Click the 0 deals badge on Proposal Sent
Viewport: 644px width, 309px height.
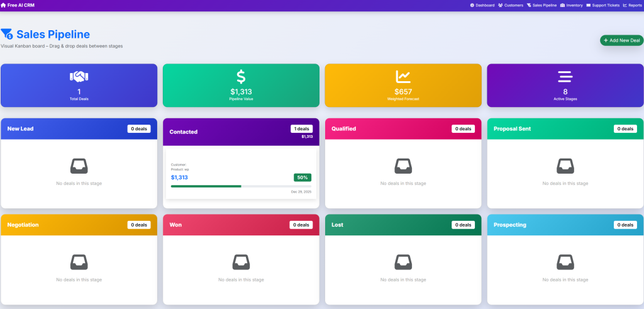626,128
